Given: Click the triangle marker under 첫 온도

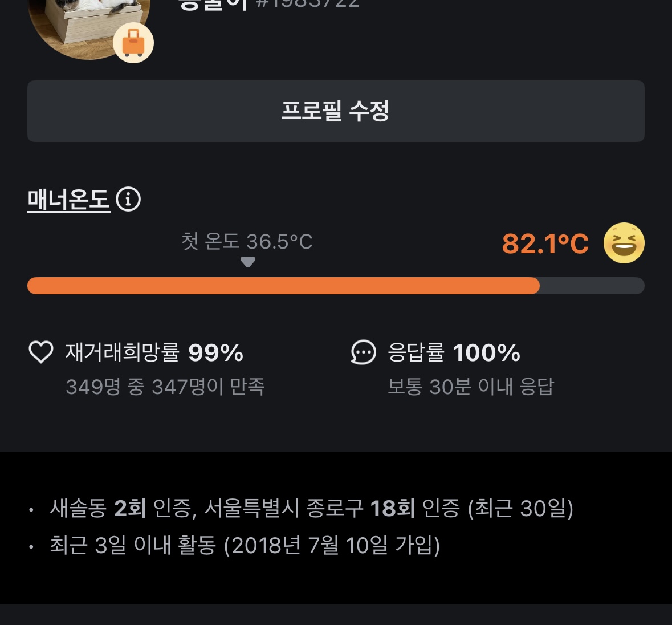Looking at the screenshot, I should click(x=247, y=262).
